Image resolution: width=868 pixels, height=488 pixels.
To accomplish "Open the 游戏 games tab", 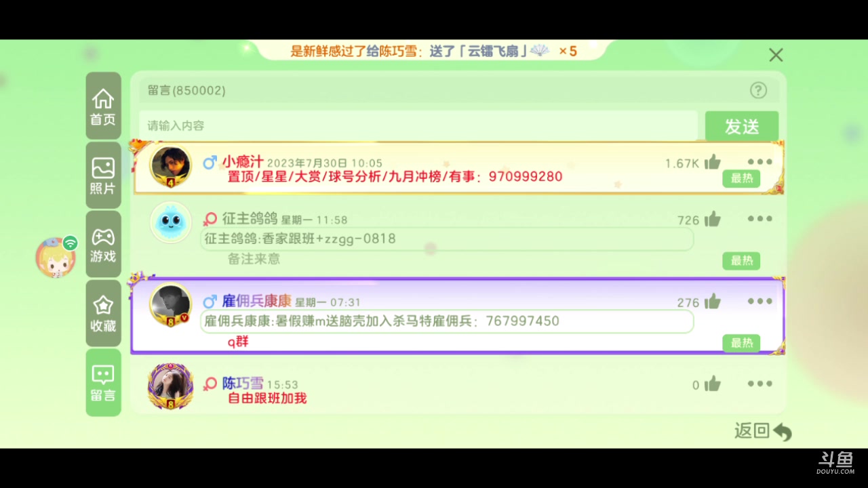I will tap(103, 244).
